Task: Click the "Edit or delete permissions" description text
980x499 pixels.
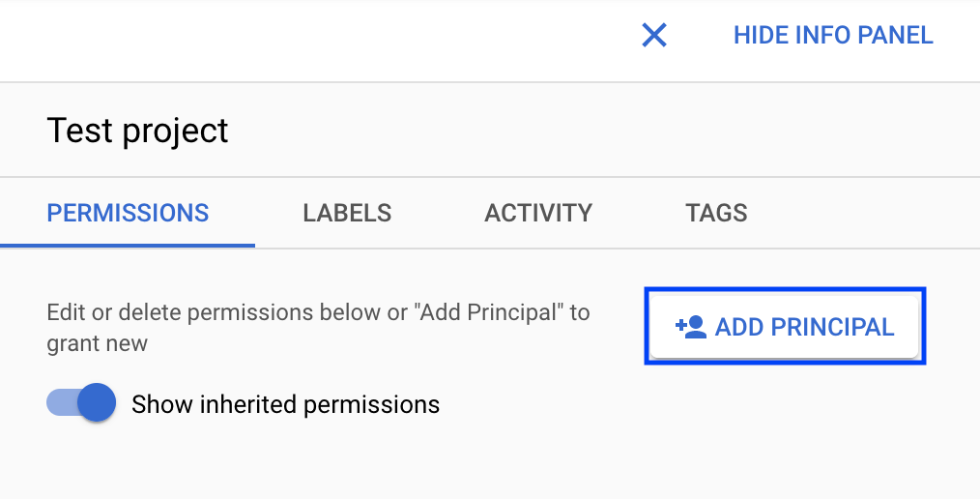Action: pyautogui.click(x=318, y=313)
